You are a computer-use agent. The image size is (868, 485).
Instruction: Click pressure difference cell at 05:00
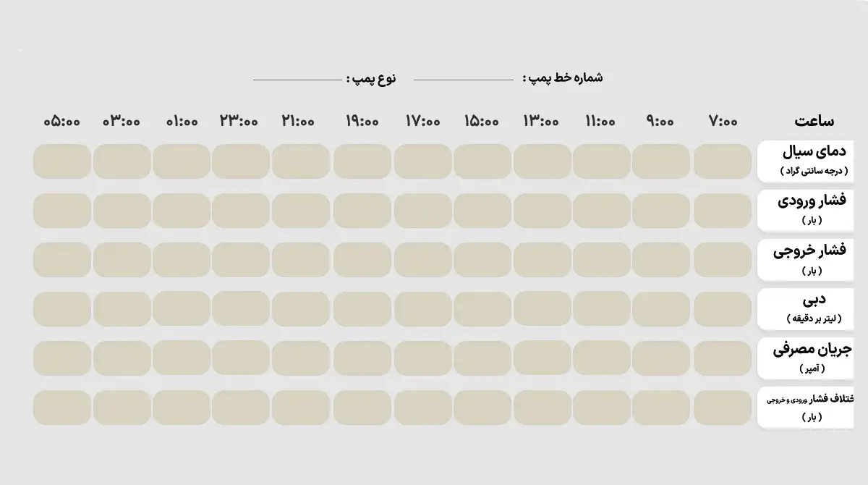[x=62, y=408]
